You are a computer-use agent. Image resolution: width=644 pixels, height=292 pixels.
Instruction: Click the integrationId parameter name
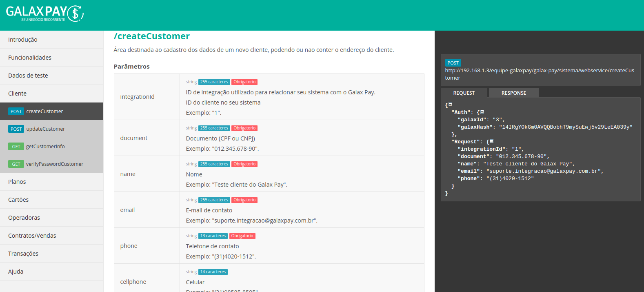click(137, 97)
